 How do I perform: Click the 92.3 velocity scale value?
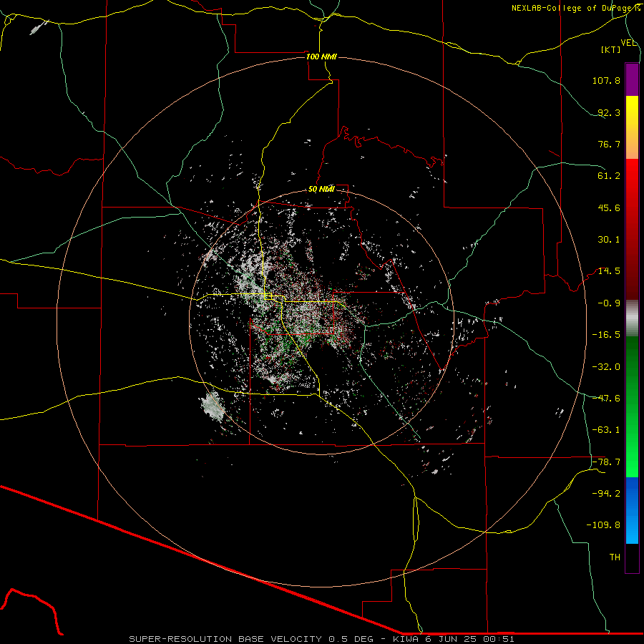(x=609, y=112)
